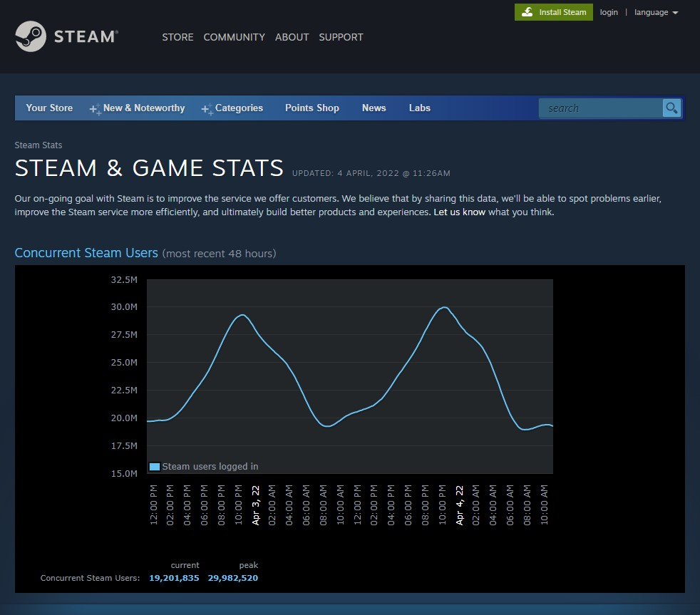Open the News tab
700x615 pixels.
click(x=374, y=108)
